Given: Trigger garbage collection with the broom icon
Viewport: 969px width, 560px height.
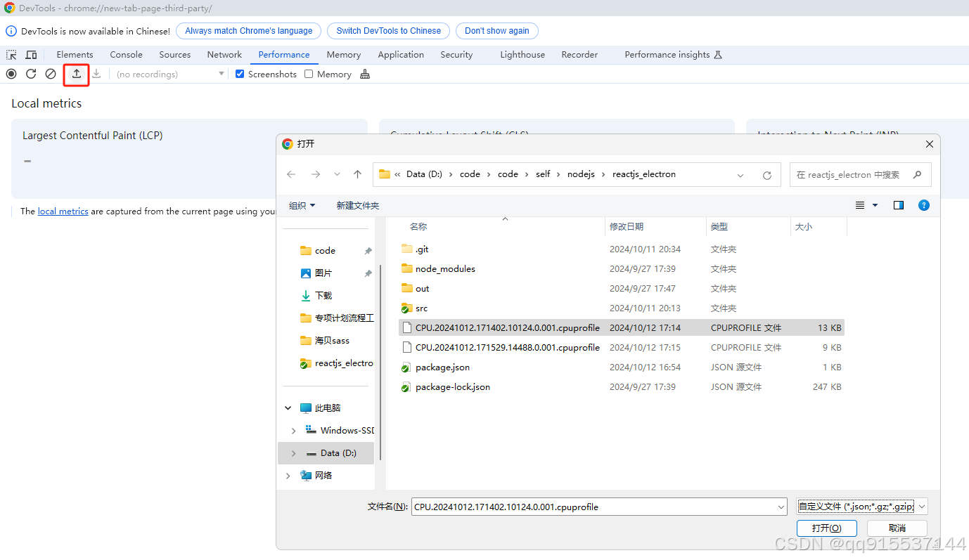Looking at the screenshot, I should pyautogui.click(x=365, y=74).
